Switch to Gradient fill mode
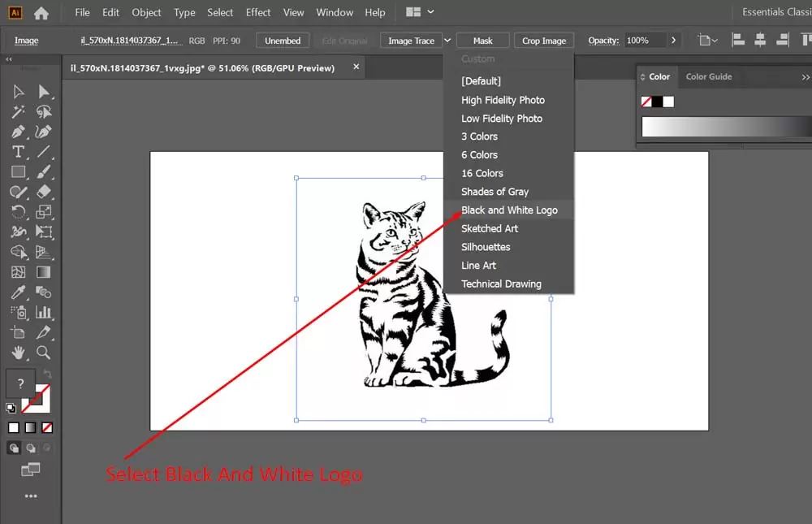The image size is (812, 524). [x=30, y=427]
